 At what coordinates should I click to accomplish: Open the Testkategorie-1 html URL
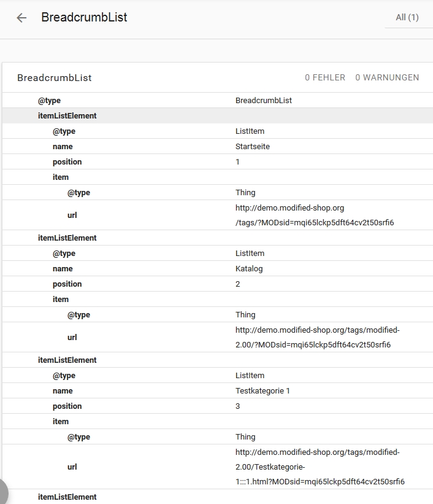[x=320, y=467]
